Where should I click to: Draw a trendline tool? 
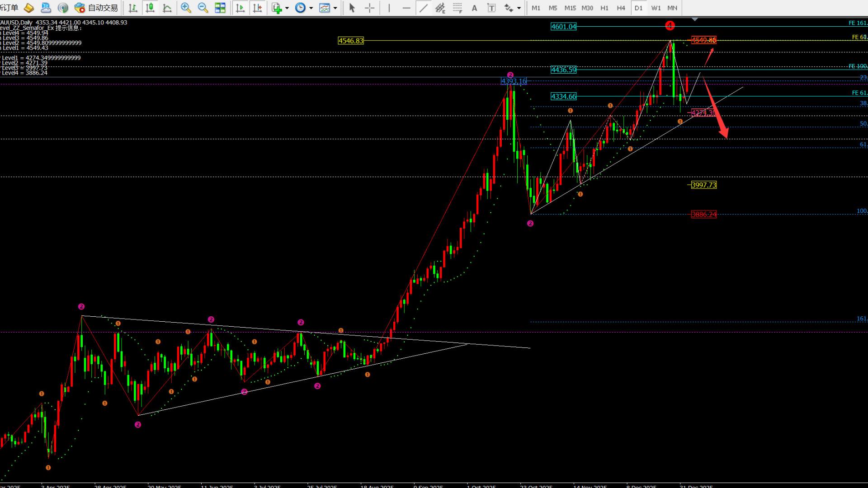423,8
